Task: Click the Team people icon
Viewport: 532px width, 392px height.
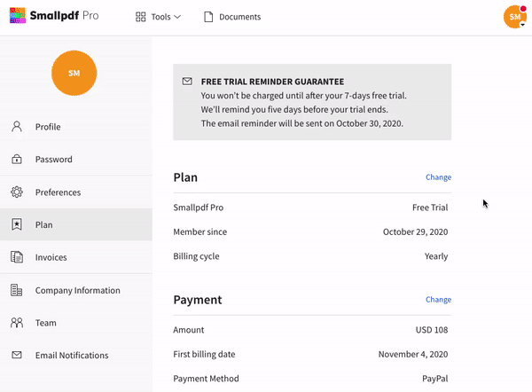Action: click(x=17, y=323)
